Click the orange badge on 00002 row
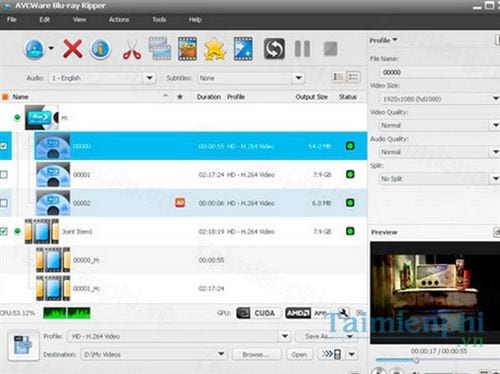The height and width of the screenshot is (374, 500). pos(180,203)
